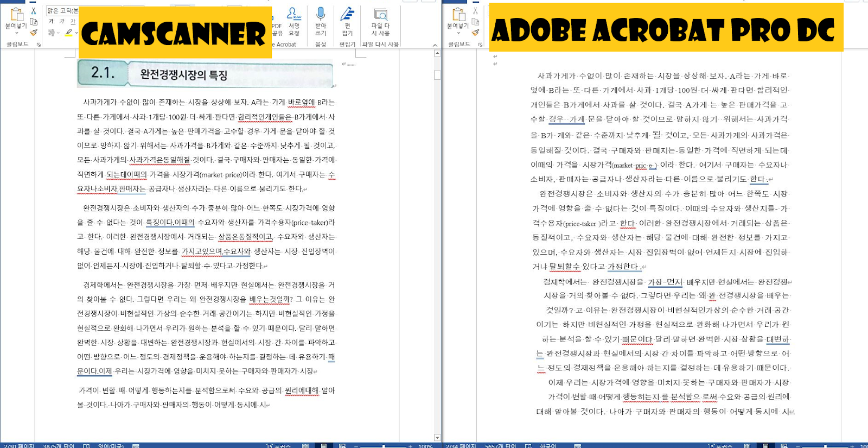
Task: Click 3875개 단어 word count in left status bar
Action: tap(59, 446)
